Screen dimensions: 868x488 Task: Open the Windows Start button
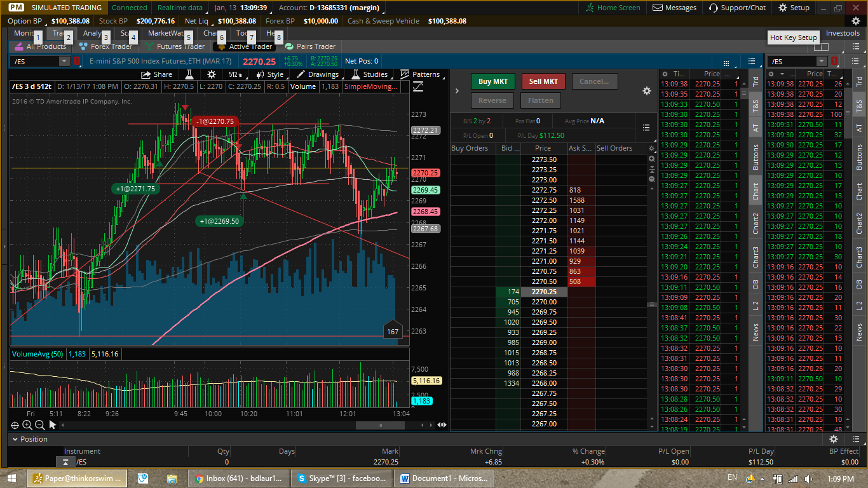[x=11, y=478]
